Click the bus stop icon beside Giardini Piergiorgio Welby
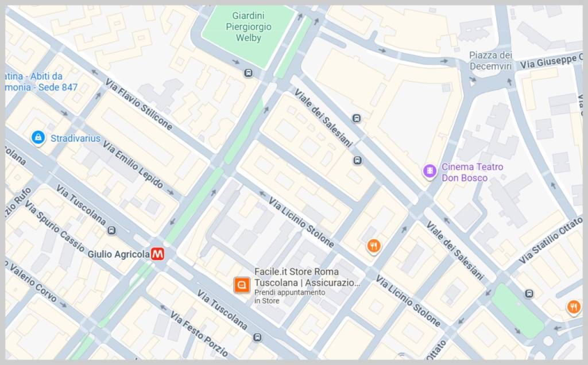The width and height of the screenshot is (588, 365). coord(248,73)
